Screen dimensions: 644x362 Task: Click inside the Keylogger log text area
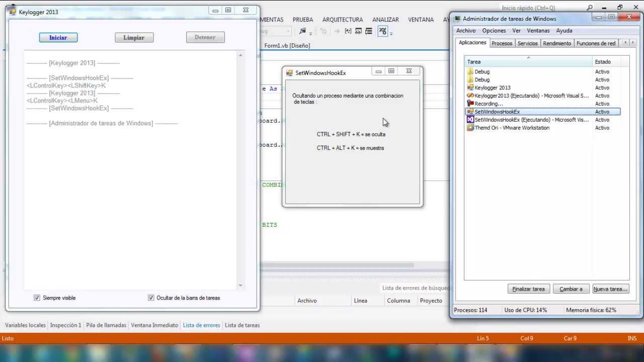[x=130, y=171]
